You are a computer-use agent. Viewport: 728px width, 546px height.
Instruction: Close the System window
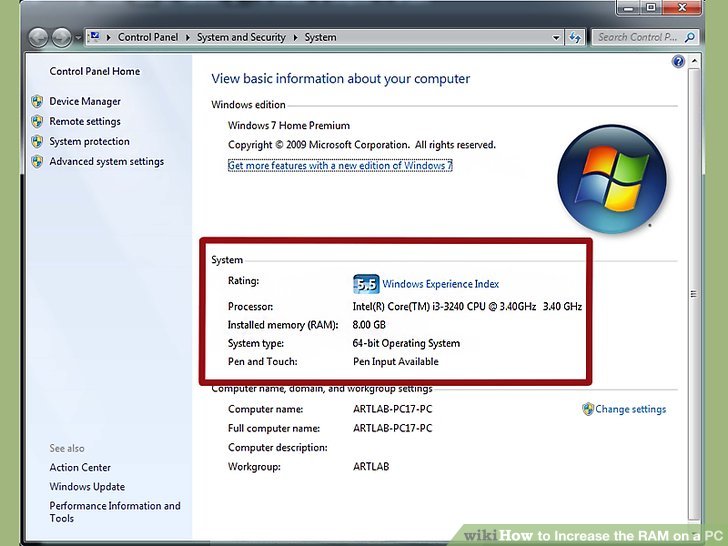click(x=682, y=8)
